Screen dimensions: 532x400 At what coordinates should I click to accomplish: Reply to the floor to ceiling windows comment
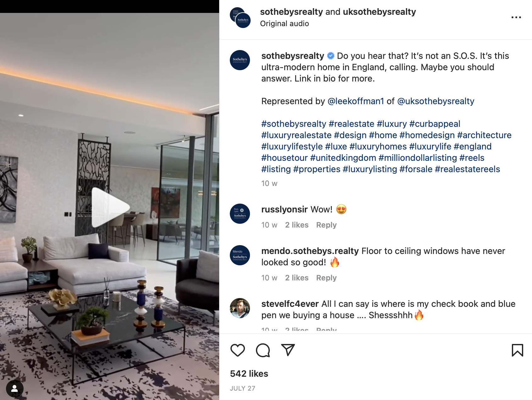tap(326, 278)
